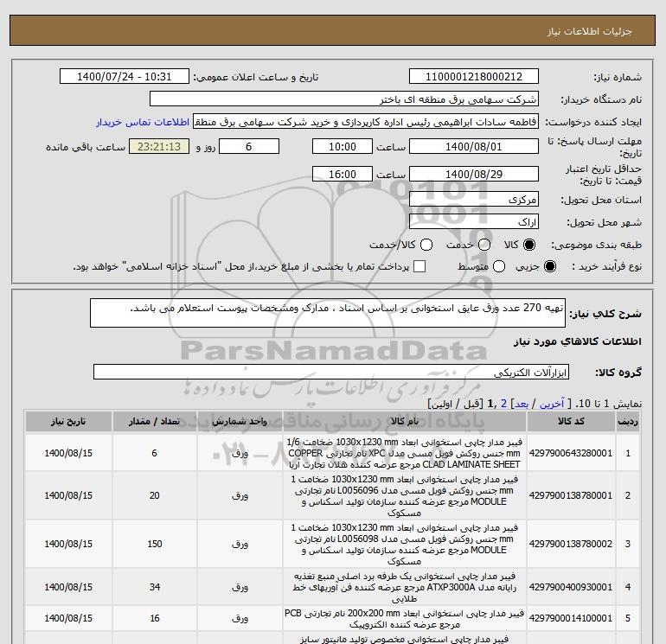
Task: Click the delivery city field اراک
Action: (474, 221)
